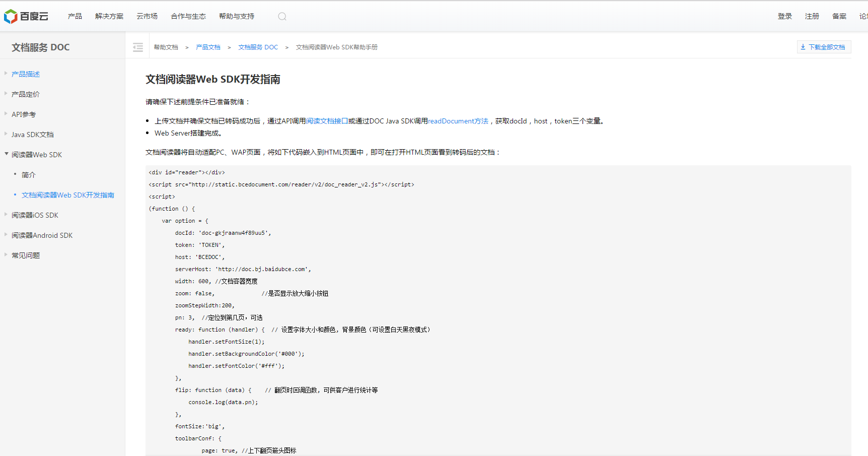The width and height of the screenshot is (868, 456).
Task: Expand 阅读器Android SDK arrow in sidebar
Action: tap(6, 234)
